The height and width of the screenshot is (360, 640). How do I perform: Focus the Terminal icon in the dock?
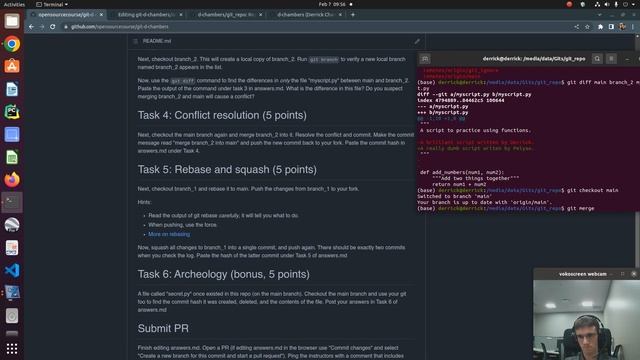click(12, 202)
